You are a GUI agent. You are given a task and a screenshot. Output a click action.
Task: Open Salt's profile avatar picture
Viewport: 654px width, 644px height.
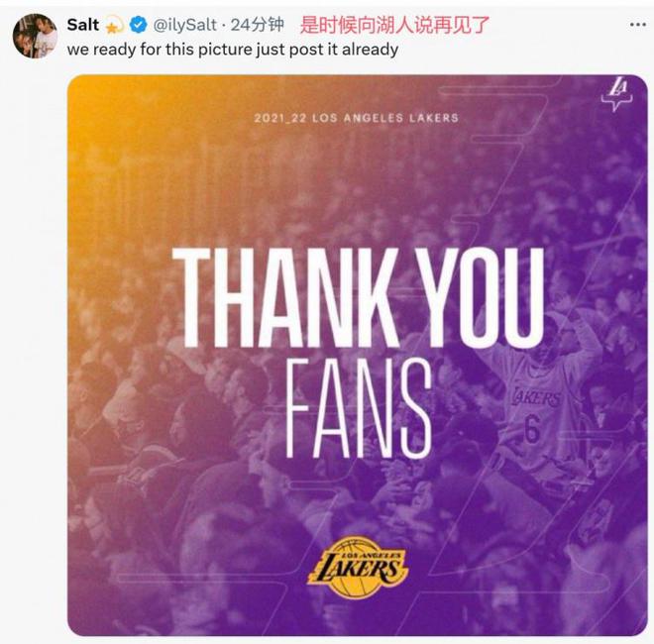(35, 36)
